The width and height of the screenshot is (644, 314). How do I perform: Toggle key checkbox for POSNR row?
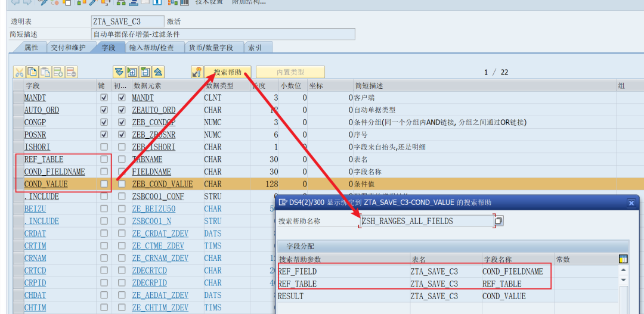[104, 135]
